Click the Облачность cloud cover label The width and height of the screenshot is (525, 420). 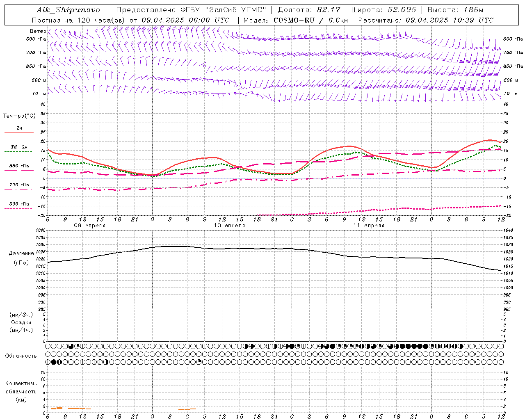click(x=21, y=356)
